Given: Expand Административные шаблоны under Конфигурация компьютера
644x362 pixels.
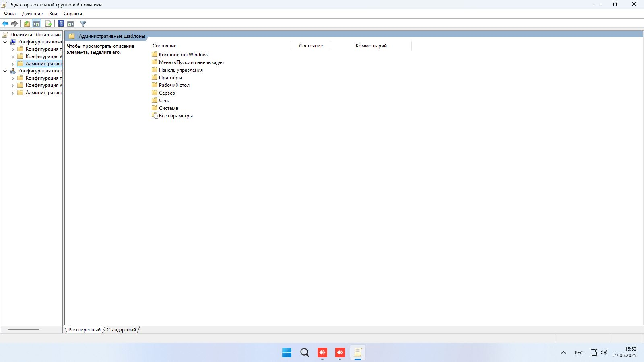Looking at the screenshot, I should coord(12,64).
